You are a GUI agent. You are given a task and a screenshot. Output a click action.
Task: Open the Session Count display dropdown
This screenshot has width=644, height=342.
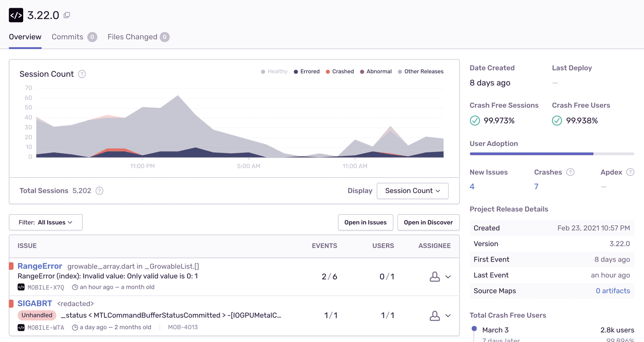[x=412, y=191]
